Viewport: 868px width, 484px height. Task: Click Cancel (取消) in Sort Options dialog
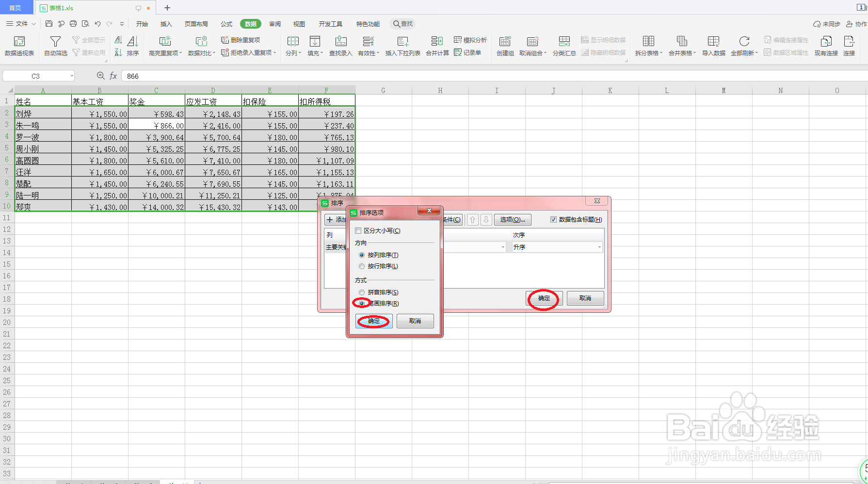[x=415, y=321]
